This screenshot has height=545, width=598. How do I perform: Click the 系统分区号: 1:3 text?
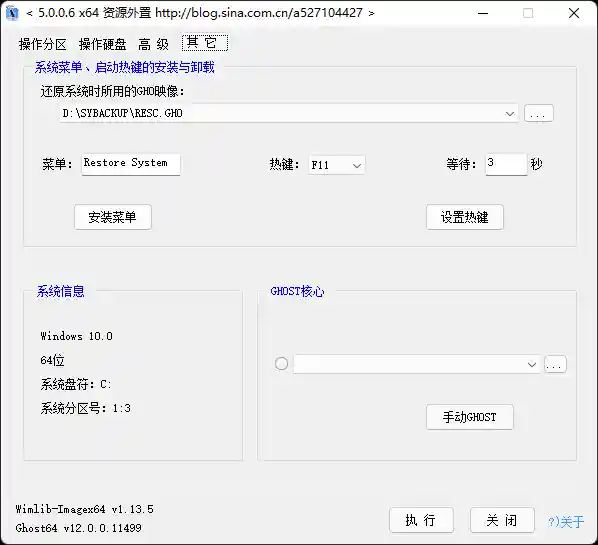pyautogui.click(x=85, y=408)
